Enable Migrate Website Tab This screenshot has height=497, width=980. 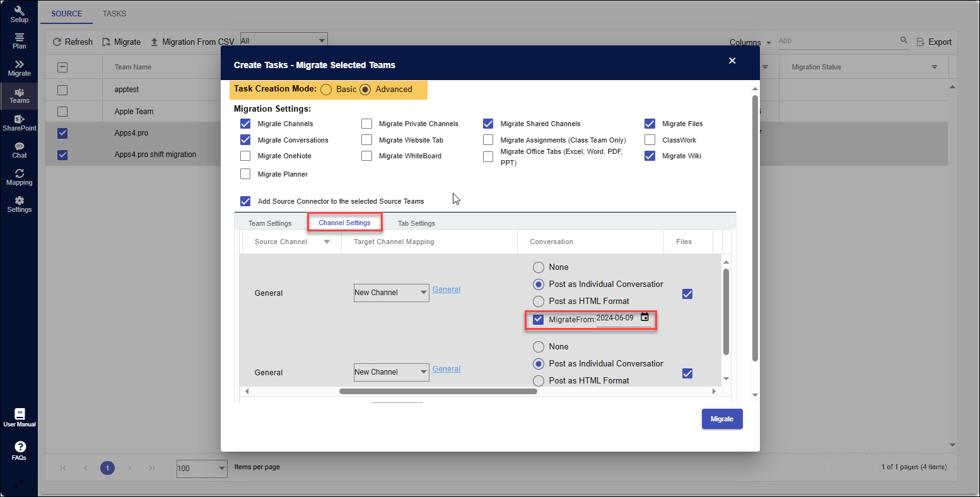click(366, 140)
